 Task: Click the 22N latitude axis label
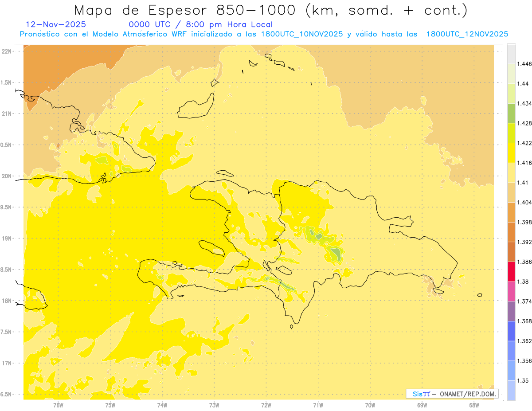pyautogui.click(x=7, y=51)
